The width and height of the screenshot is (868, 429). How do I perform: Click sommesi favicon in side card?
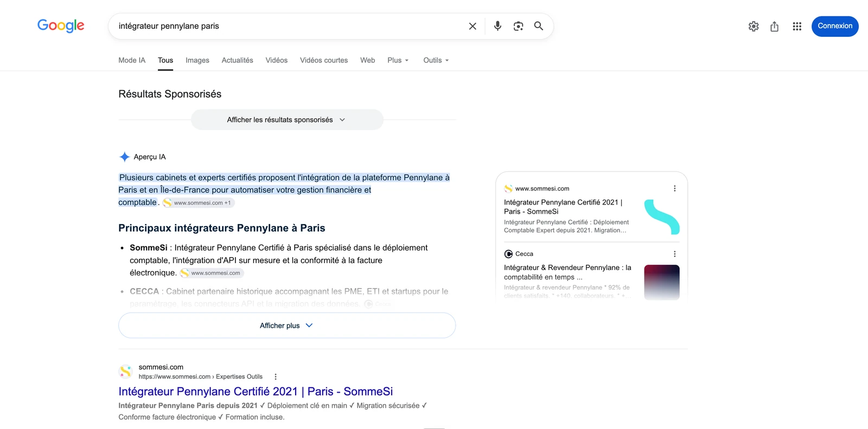pos(508,189)
